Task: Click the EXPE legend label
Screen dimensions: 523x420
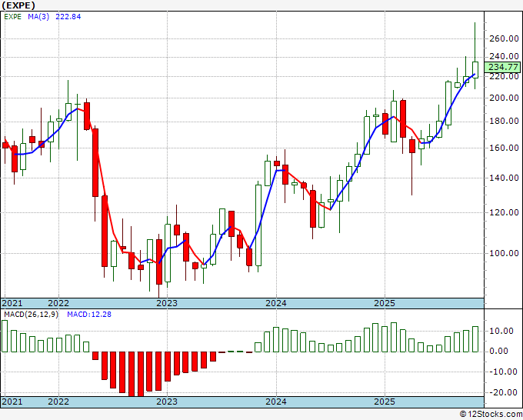Action: (x=12, y=17)
